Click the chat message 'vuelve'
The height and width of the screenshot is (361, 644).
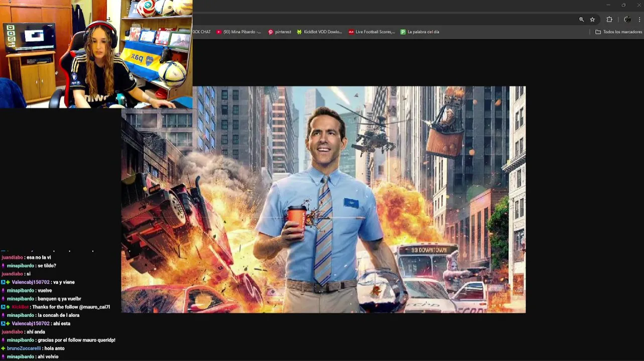click(x=45, y=290)
